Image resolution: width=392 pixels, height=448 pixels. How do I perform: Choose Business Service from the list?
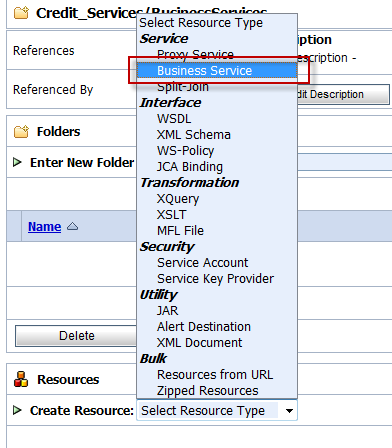click(x=217, y=71)
